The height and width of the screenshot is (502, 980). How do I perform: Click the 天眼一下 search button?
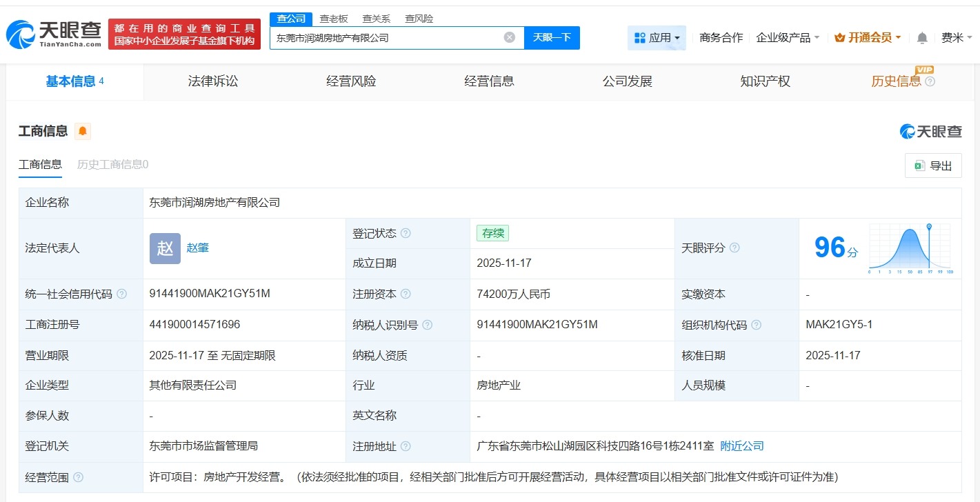[552, 37]
